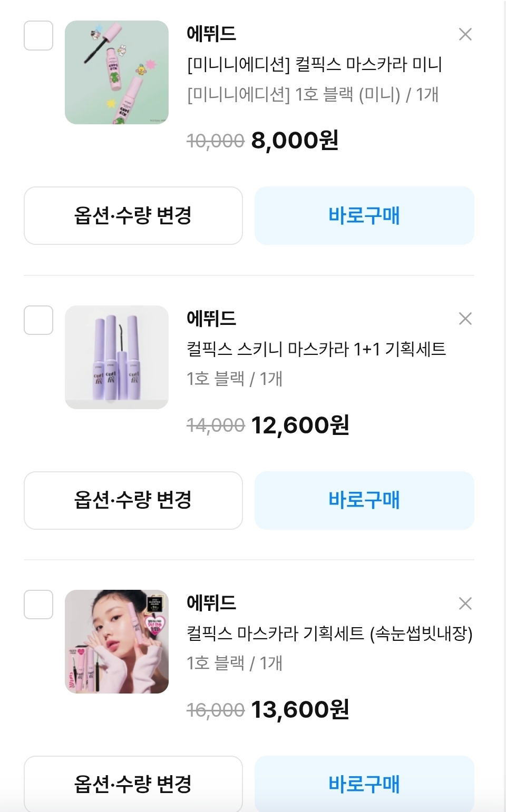Select the 미니니에디션 mascara checkbox

[38, 36]
